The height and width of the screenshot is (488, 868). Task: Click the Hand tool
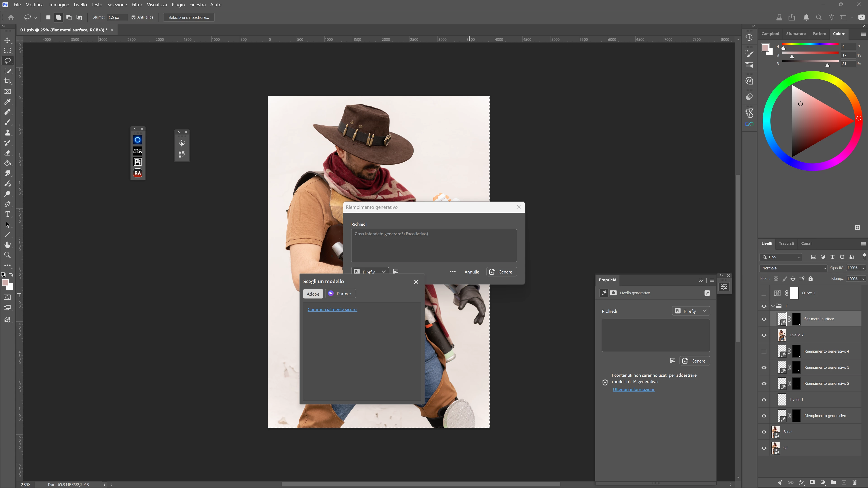pyautogui.click(x=7, y=245)
